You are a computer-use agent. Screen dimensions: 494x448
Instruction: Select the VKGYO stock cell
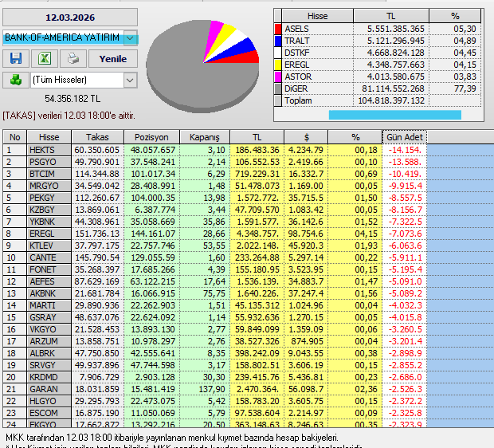pyautogui.click(x=49, y=329)
